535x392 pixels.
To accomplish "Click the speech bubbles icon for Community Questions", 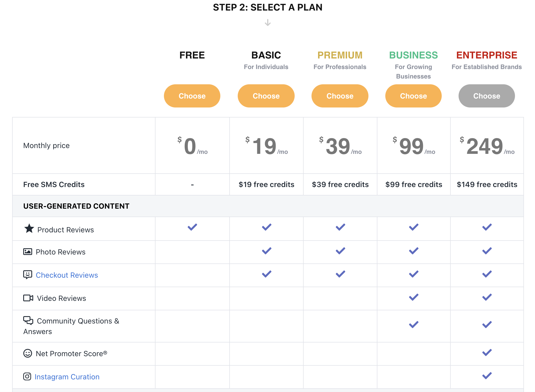I will tap(28, 320).
